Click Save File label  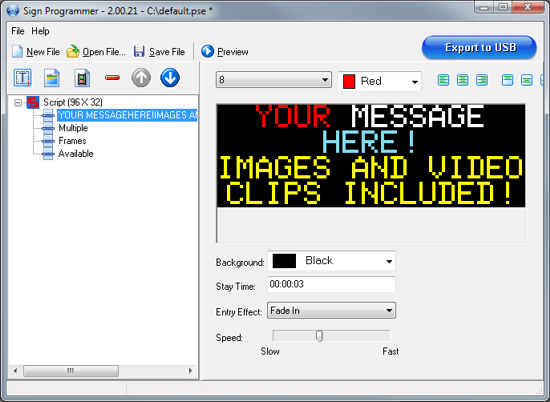[167, 52]
